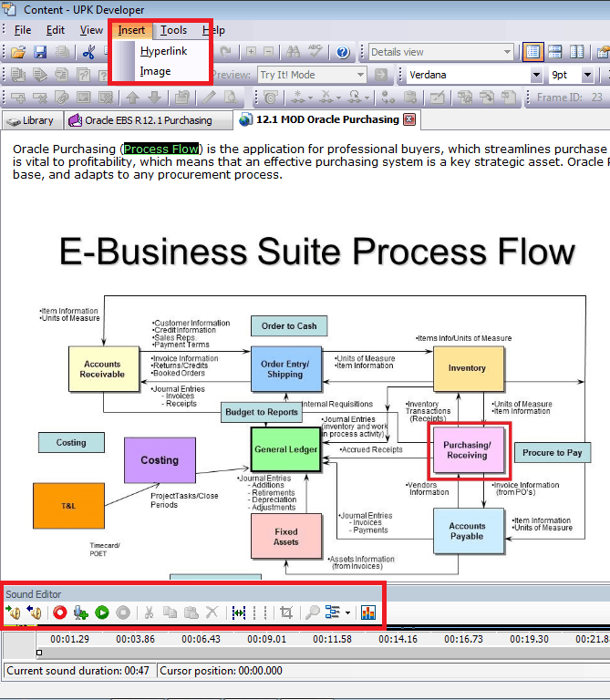The width and height of the screenshot is (610, 700).
Task: Click the General Ledger box in diagram
Action: coord(285,449)
